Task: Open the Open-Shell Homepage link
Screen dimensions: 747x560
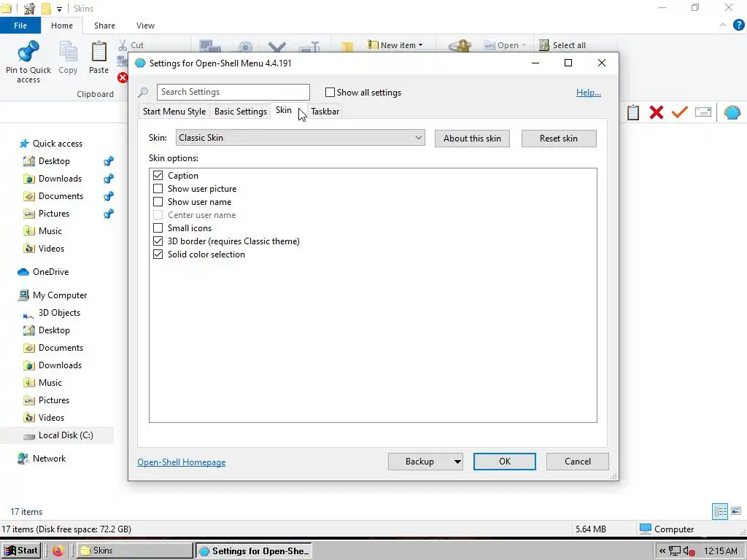Action: (x=182, y=462)
